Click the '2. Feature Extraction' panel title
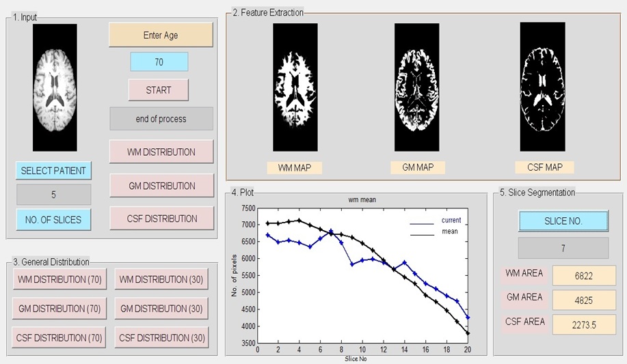627x364 pixels. click(268, 13)
